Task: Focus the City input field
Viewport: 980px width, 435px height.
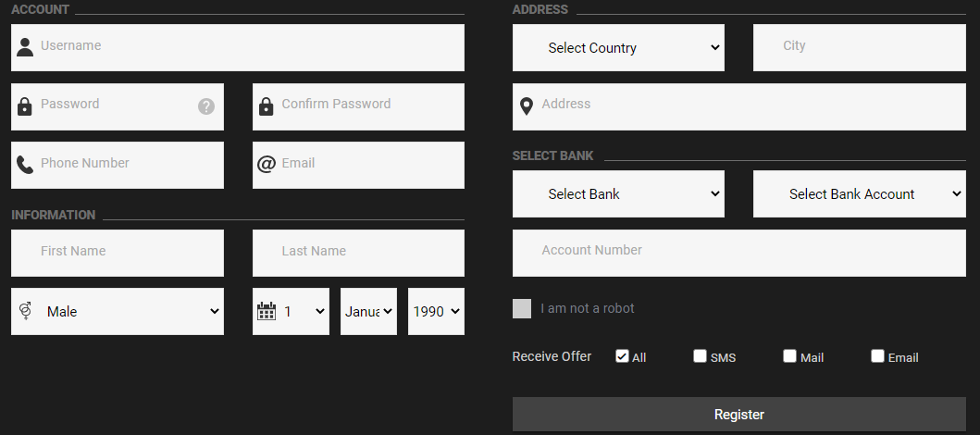Action: [860, 47]
